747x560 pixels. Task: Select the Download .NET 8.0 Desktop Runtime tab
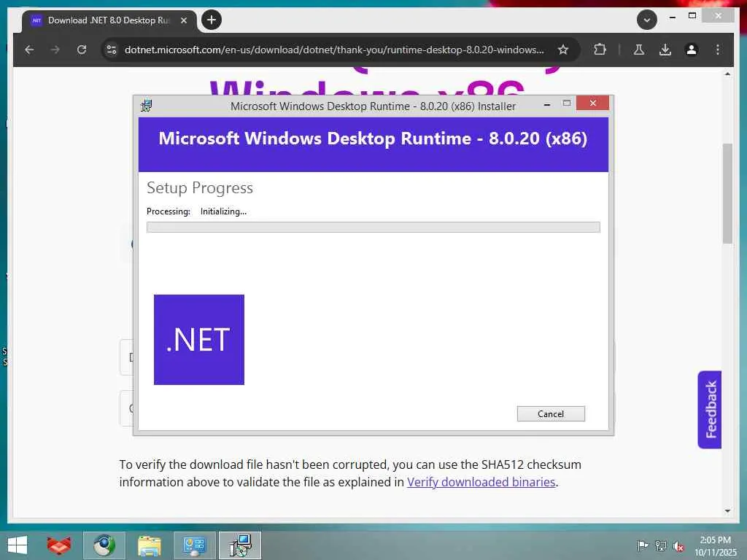[x=109, y=20]
